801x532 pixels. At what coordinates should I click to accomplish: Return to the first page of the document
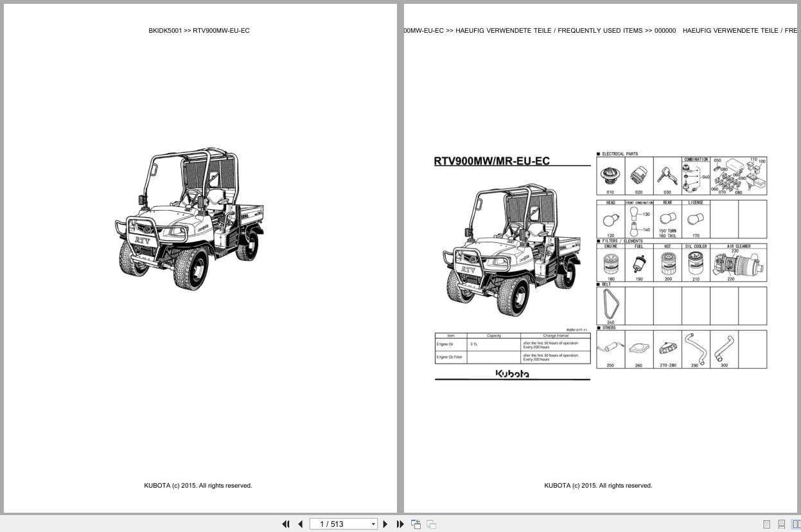(286, 524)
